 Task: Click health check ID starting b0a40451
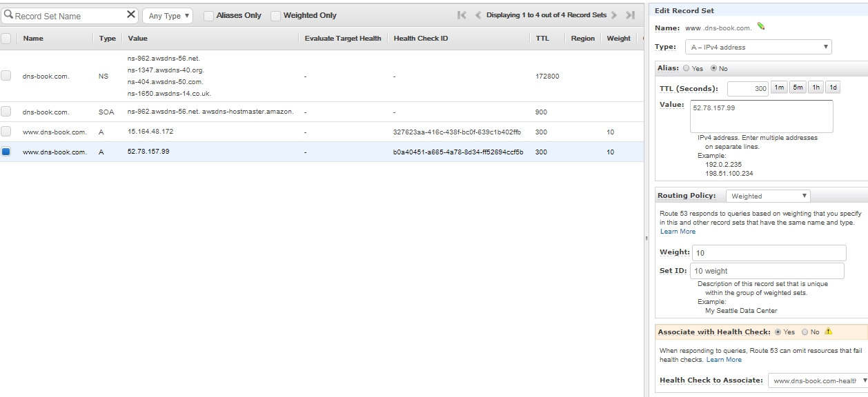(458, 152)
